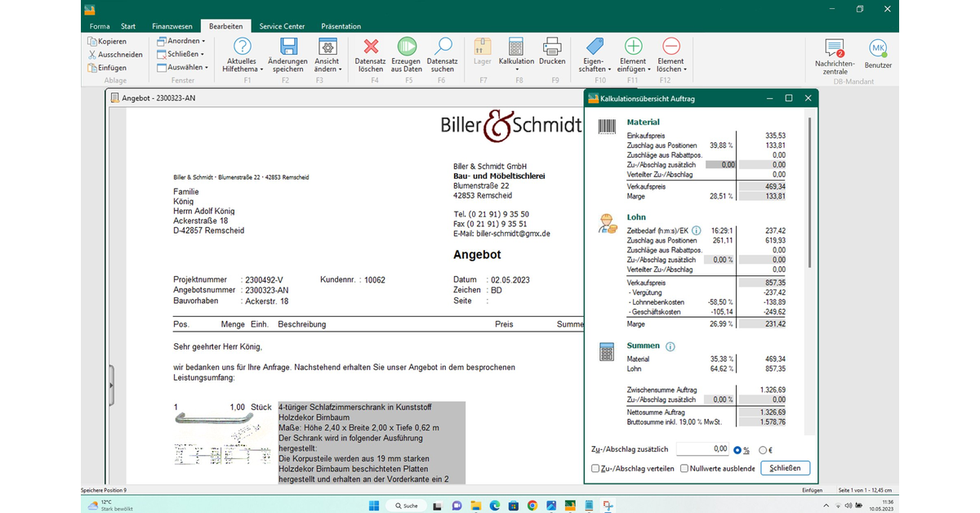Expand the Anordnen dropdown
980x513 pixels.
click(x=183, y=41)
